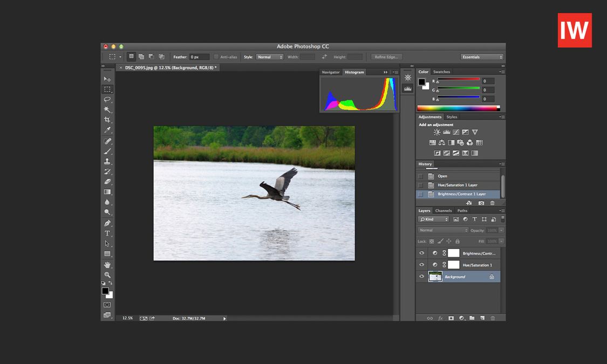607x364 pixels.
Task: Select the Magic Wand tool
Action: click(107, 109)
